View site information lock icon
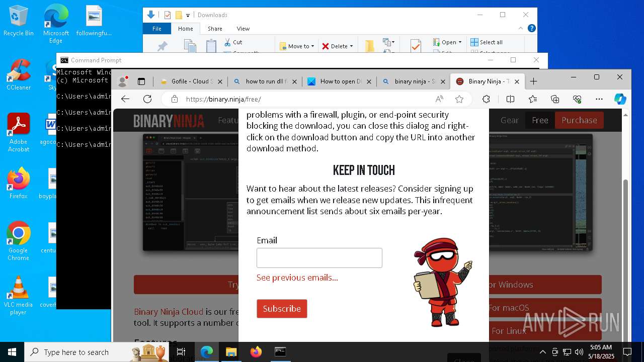 174,99
